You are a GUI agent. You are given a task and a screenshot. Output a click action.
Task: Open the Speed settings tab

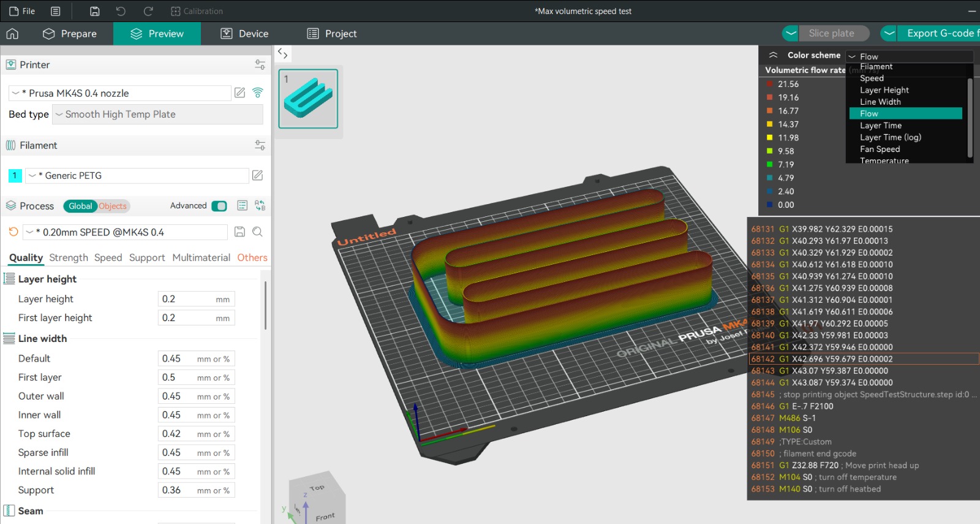(x=108, y=257)
